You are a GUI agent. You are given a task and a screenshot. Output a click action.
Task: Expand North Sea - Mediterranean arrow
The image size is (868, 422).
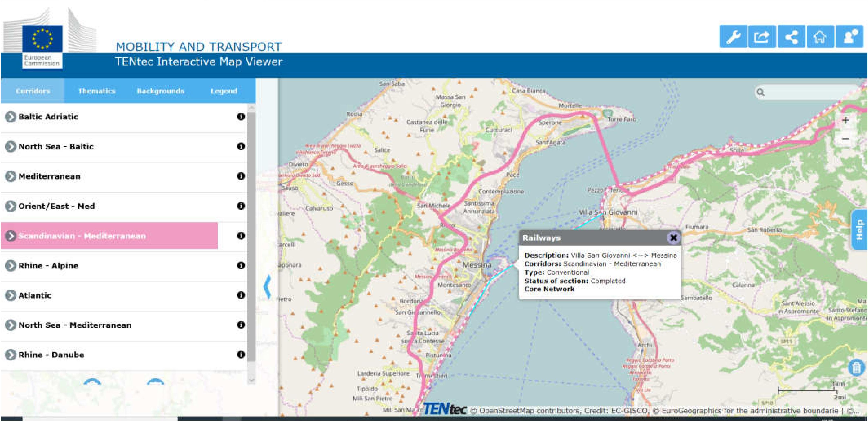(x=11, y=325)
